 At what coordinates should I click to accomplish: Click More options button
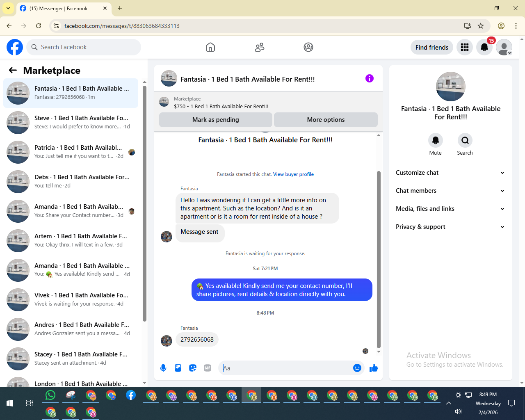(x=326, y=120)
